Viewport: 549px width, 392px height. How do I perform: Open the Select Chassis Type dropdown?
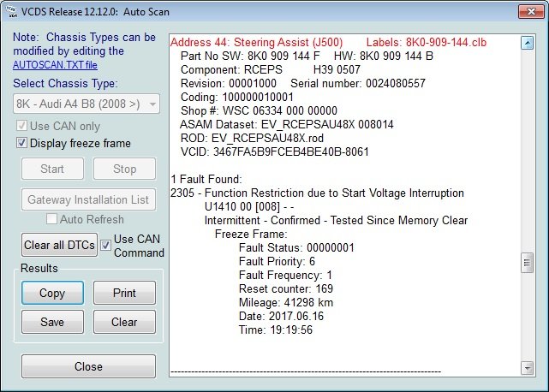pos(87,104)
